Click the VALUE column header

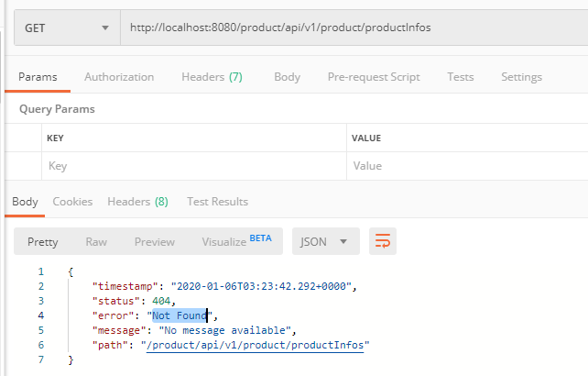pyautogui.click(x=366, y=138)
